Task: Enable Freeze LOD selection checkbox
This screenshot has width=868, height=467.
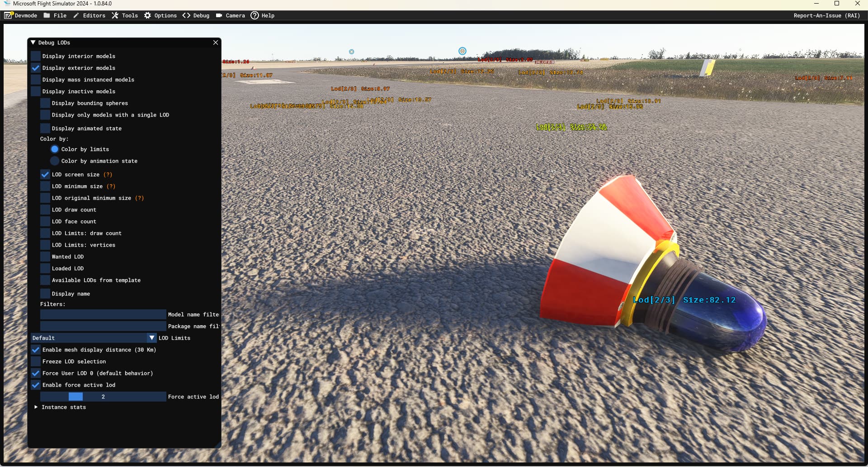Action: pos(36,361)
